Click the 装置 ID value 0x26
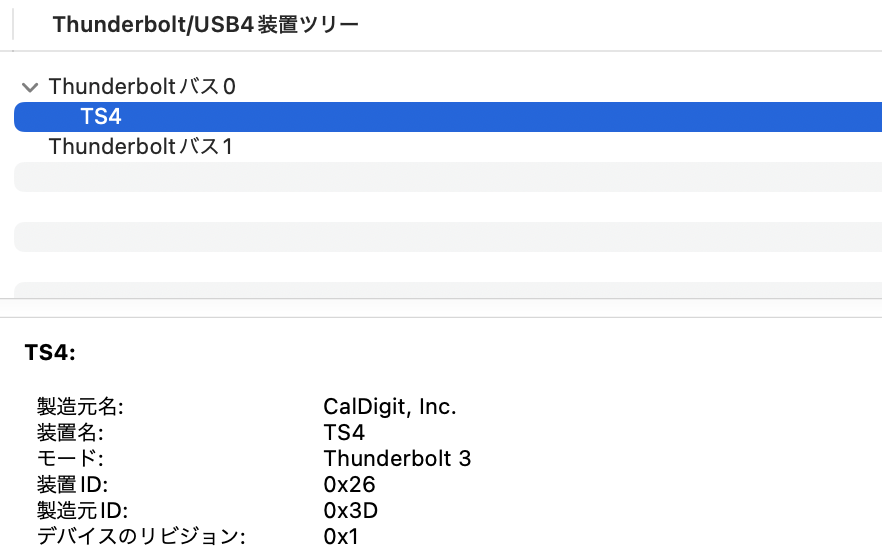Image resolution: width=882 pixels, height=550 pixels. coord(349,484)
